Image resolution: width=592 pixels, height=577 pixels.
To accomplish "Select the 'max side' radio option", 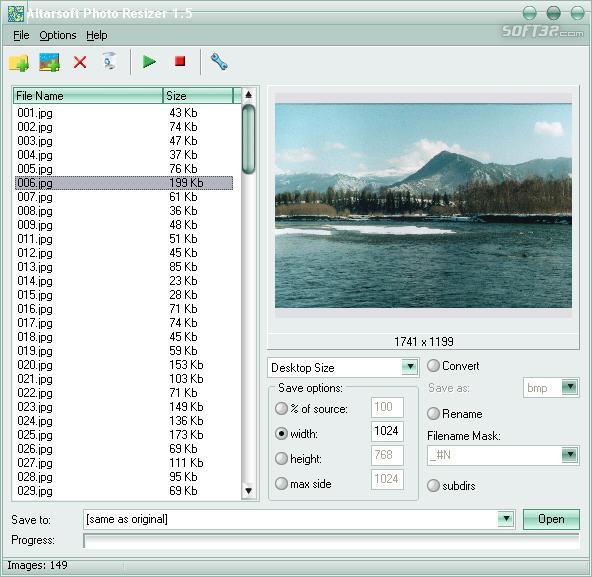I will (x=281, y=483).
